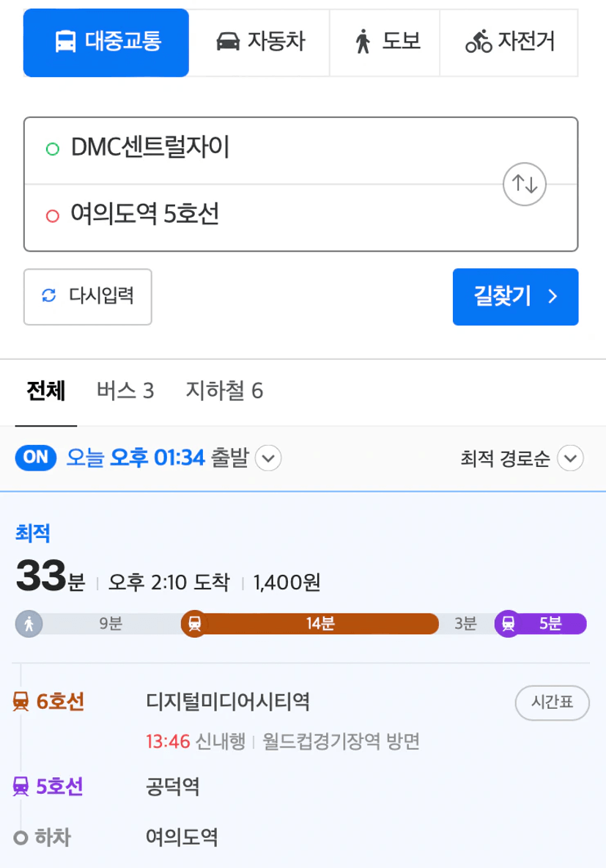Click the purple Line 5 subway icon on the route bar
This screenshot has height=868, width=606.
[508, 624]
